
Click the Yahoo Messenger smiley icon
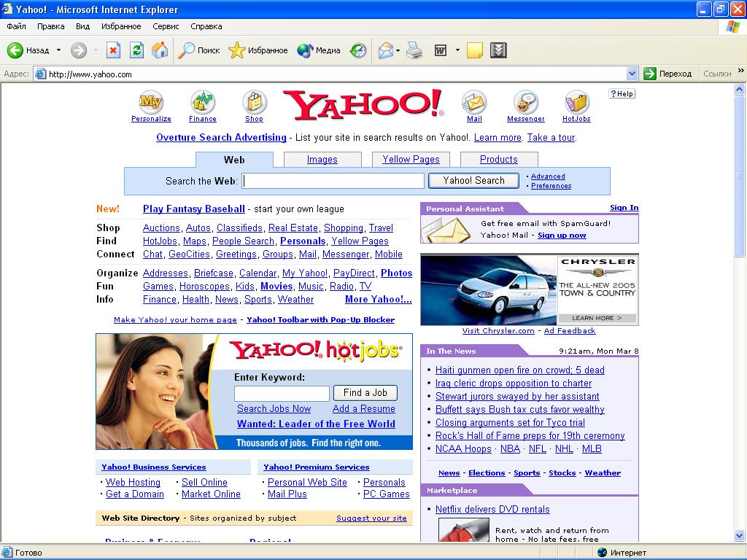pyautogui.click(x=526, y=102)
